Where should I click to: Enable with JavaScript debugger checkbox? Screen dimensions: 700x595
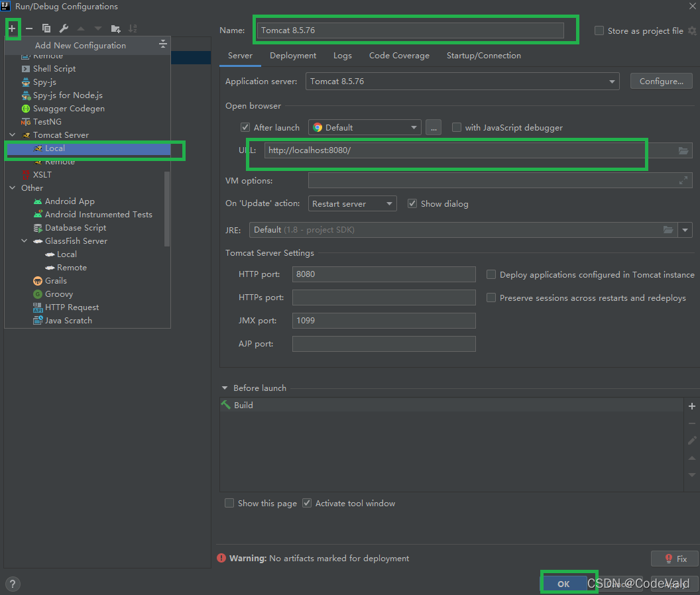pos(456,127)
